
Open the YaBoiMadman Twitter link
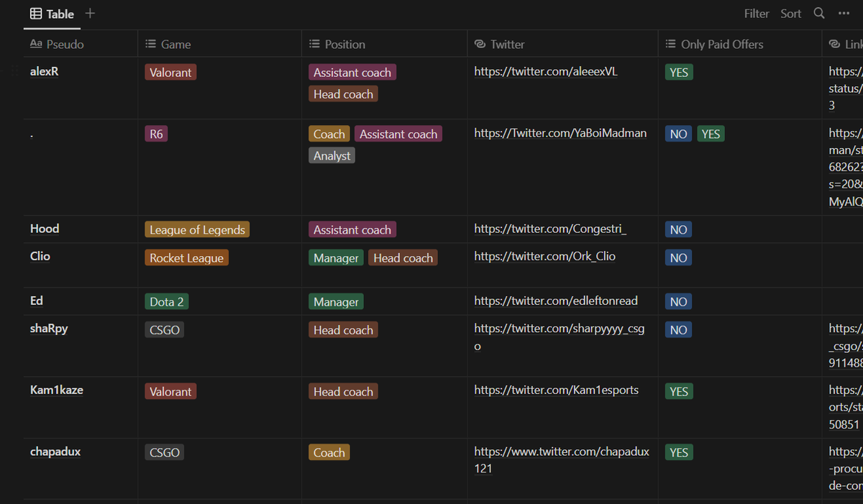coord(560,133)
